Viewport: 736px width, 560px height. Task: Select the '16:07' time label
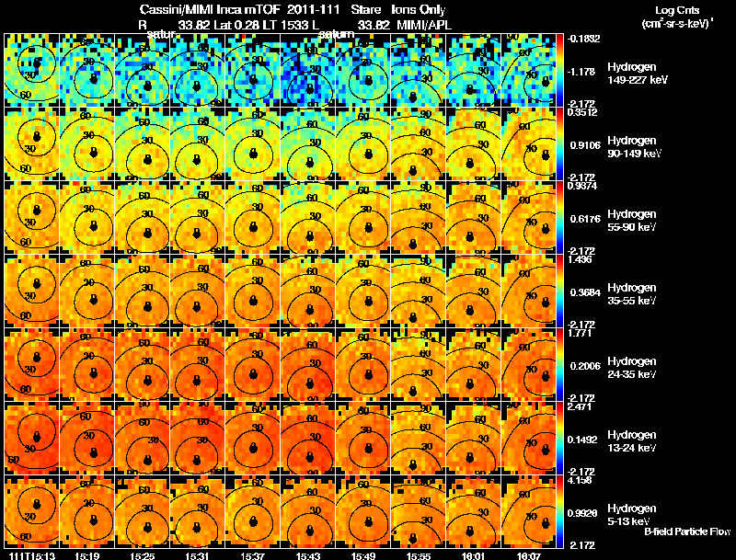click(529, 555)
